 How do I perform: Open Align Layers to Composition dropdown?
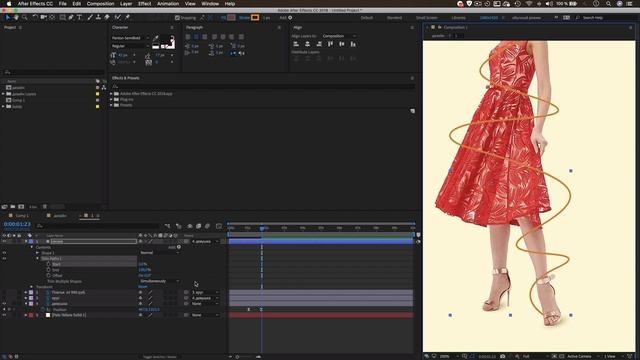click(339, 36)
